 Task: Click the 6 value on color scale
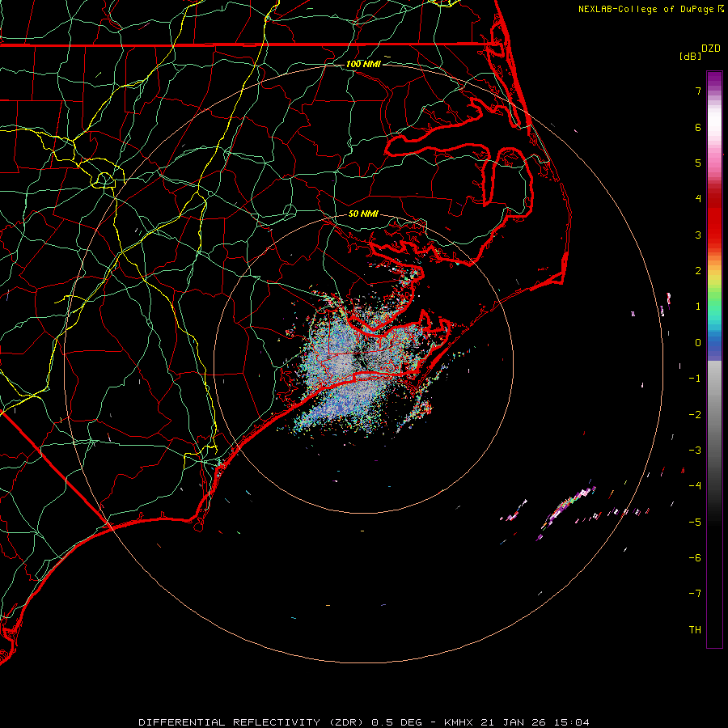(x=698, y=127)
